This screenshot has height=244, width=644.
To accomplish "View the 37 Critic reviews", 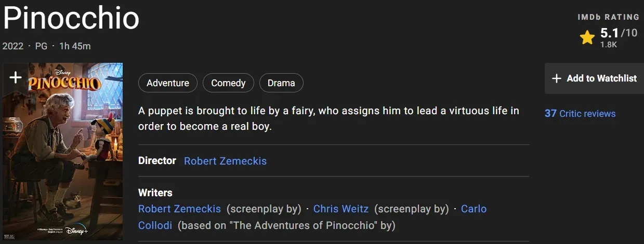I will (580, 114).
